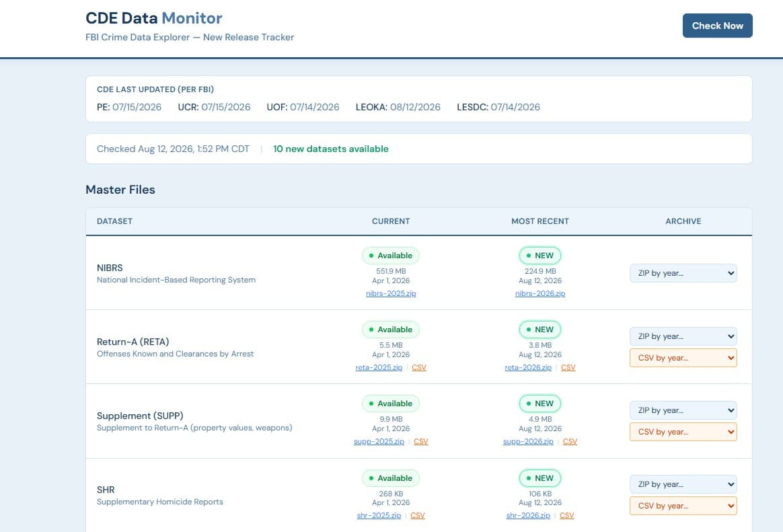Click the UOF: 07/14/2026 date

pyautogui.click(x=303, y=107)
